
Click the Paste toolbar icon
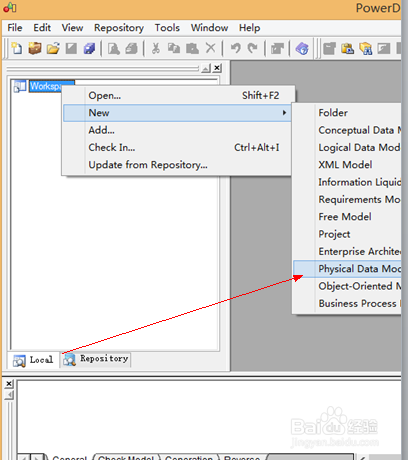point(192,49)
